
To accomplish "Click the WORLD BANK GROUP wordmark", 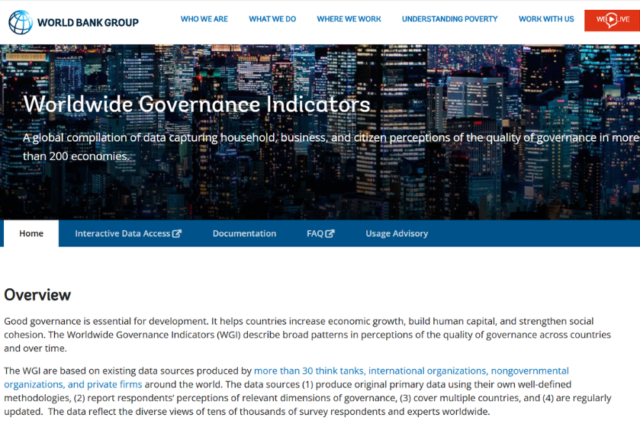I will click(x=88, y=22).
